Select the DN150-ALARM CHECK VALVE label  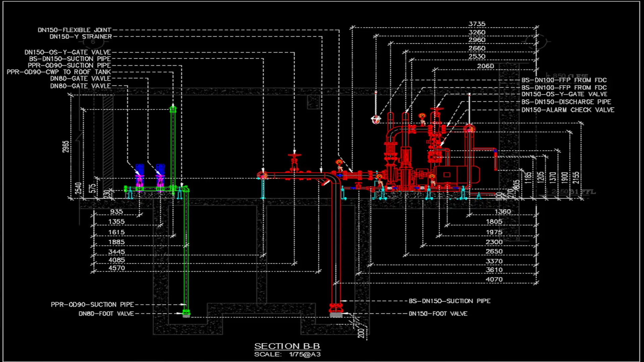(568, 110)
